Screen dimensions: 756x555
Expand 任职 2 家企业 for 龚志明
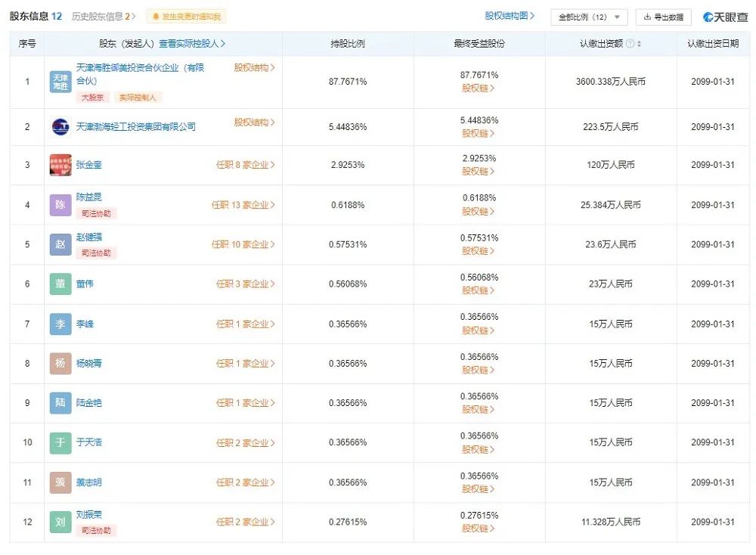(246, 482)
